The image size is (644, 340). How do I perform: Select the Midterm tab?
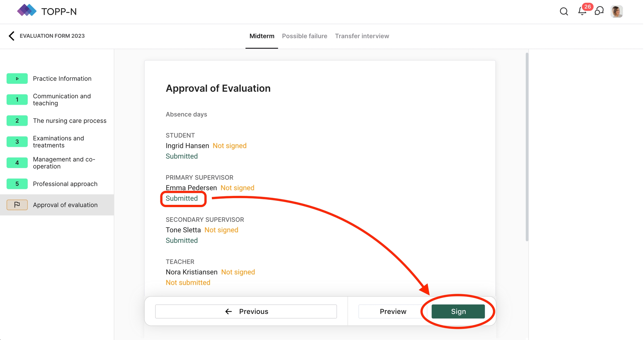pos(262,36)
